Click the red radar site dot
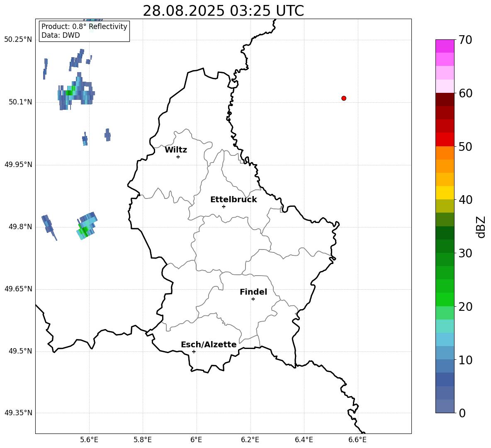Viewport: 491px width, 448px height. (343, 98)
